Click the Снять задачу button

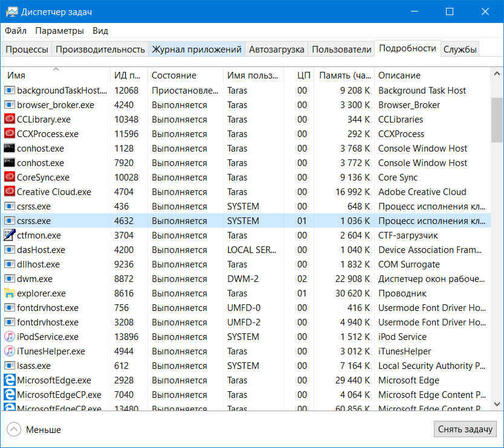tap(465, 429)
